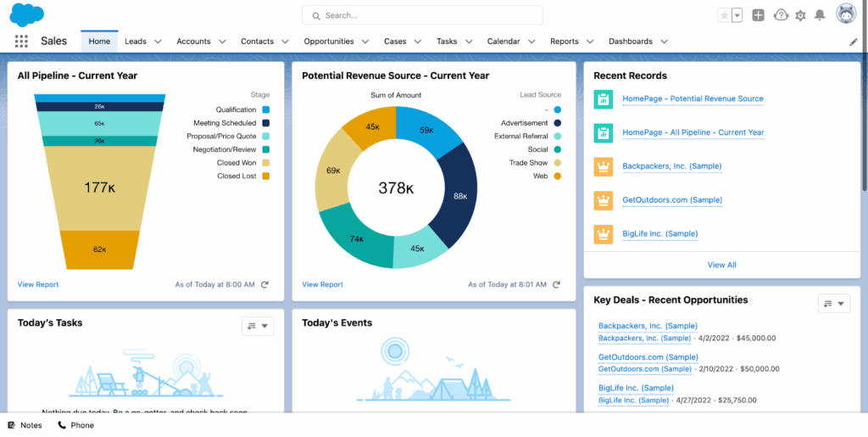This screenshot has height=437, width=868.
Task: Go to the Leads tab
Action: [136, 42]
